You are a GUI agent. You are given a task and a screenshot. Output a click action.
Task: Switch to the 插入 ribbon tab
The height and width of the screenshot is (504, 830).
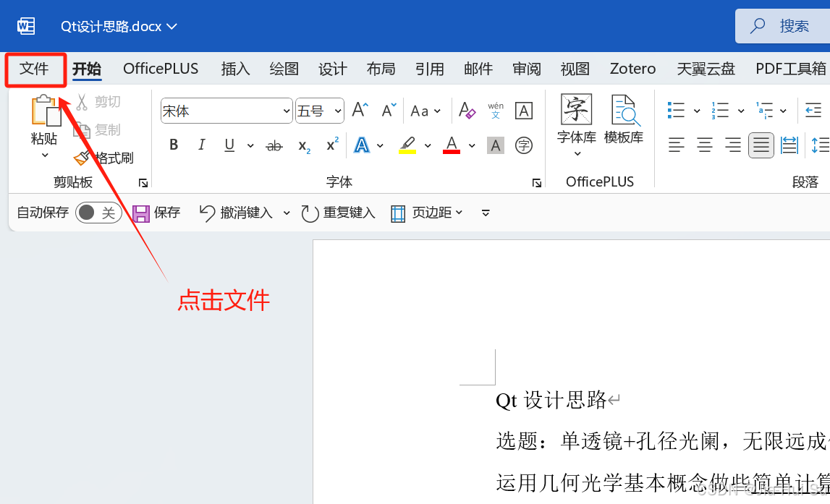tap(236, 69)
